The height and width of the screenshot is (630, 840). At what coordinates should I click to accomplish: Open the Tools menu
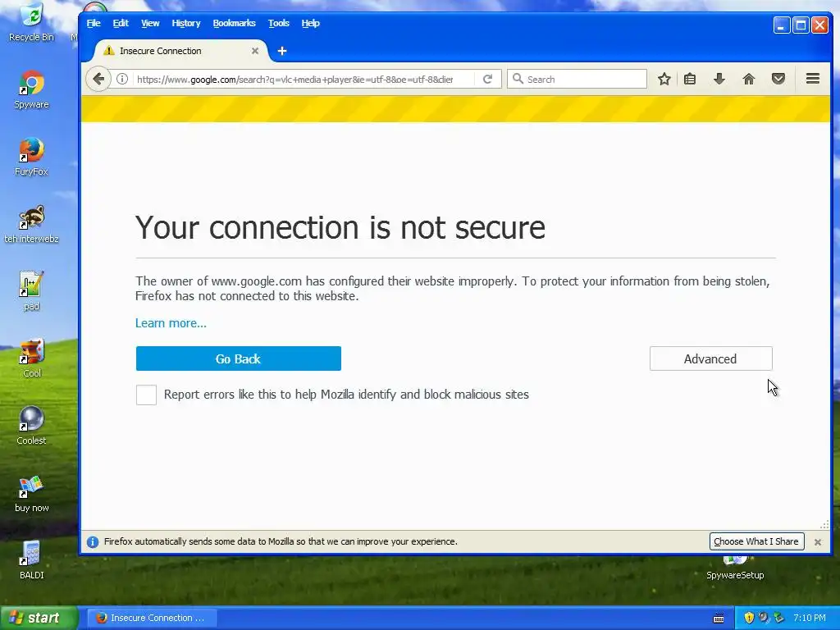pyautogui.click(x=279, y=23)
